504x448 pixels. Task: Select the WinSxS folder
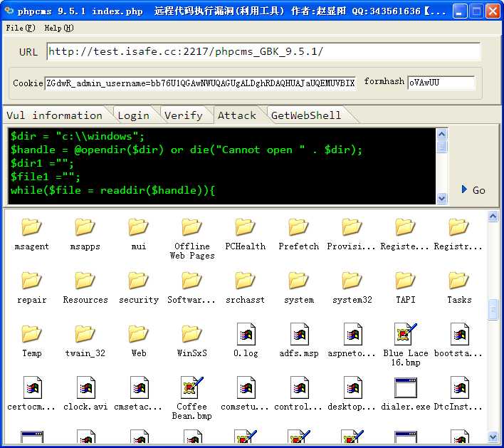(x=191, y=333)
